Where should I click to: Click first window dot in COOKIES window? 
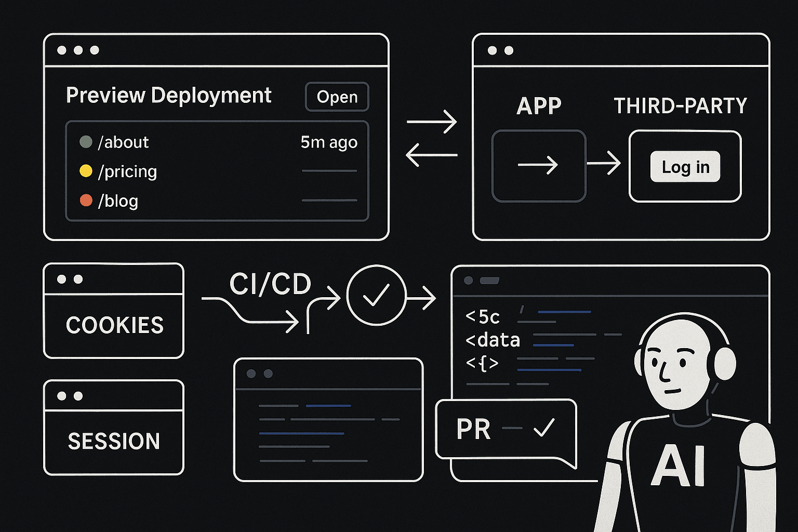pos(62,279)
